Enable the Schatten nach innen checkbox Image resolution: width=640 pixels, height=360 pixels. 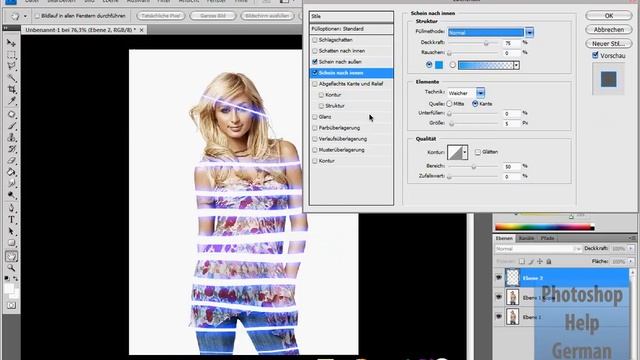click(315, 51)
